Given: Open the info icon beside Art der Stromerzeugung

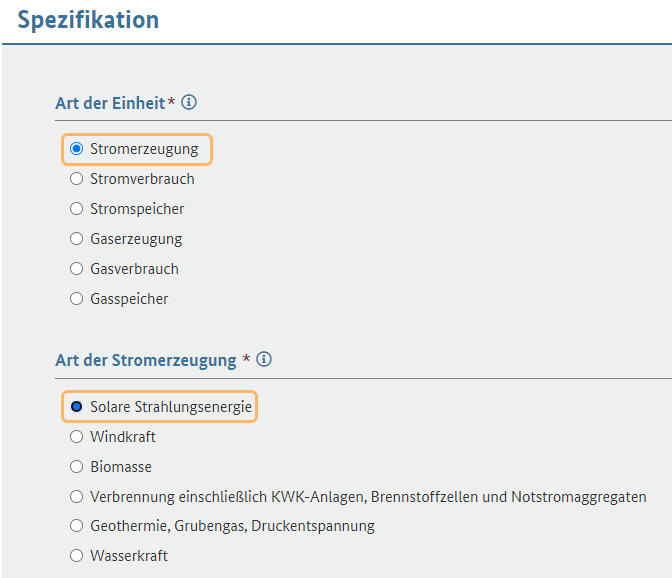Looking at the screenshot, I should (x=264, y=359).
